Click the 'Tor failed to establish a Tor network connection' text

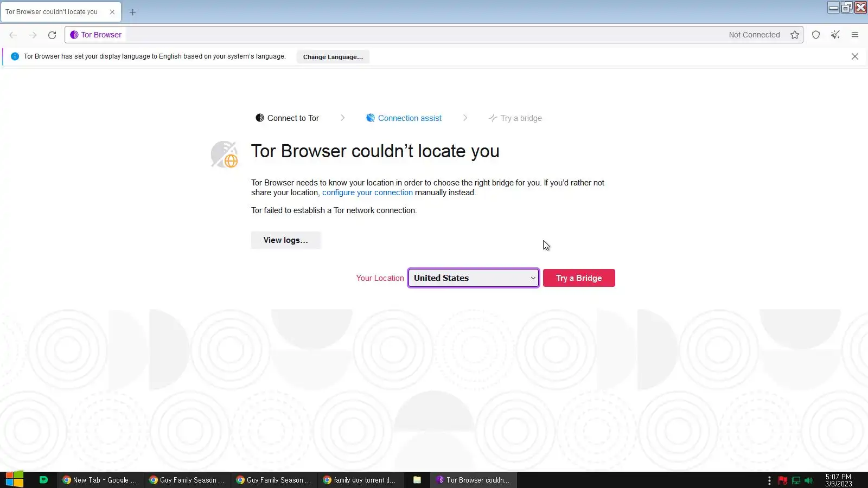point(334,210)
